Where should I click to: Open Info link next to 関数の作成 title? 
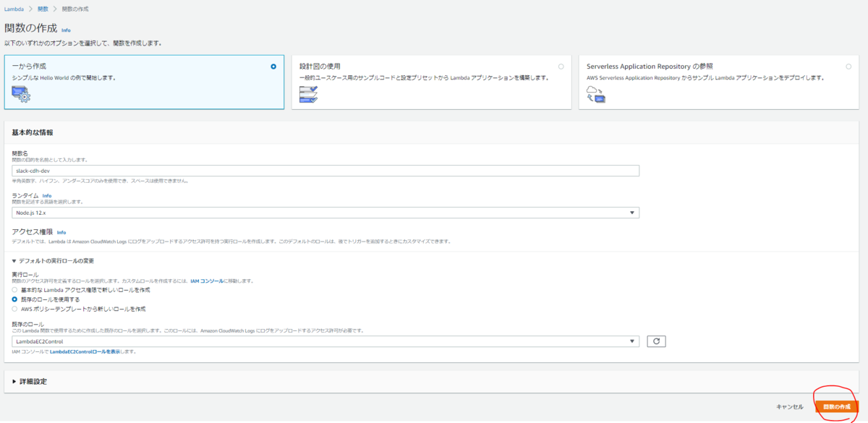pyautogui.click(x=66, y=30)
